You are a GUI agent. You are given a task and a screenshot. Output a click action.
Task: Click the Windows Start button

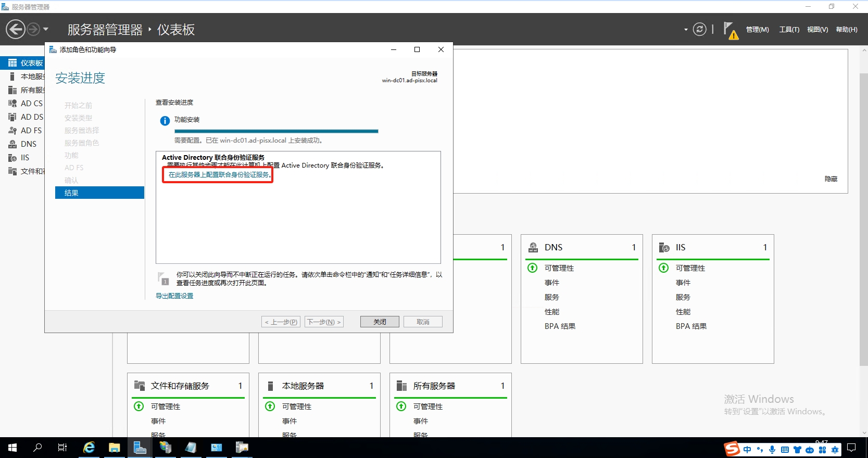click(12, 448)
